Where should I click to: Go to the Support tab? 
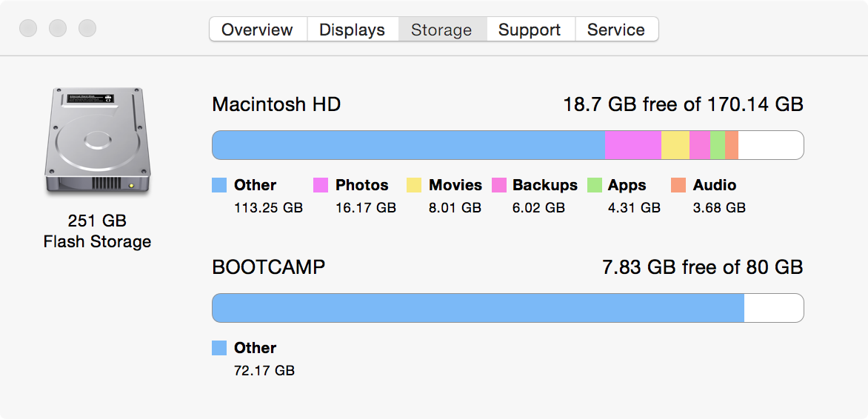coord(530,30)
